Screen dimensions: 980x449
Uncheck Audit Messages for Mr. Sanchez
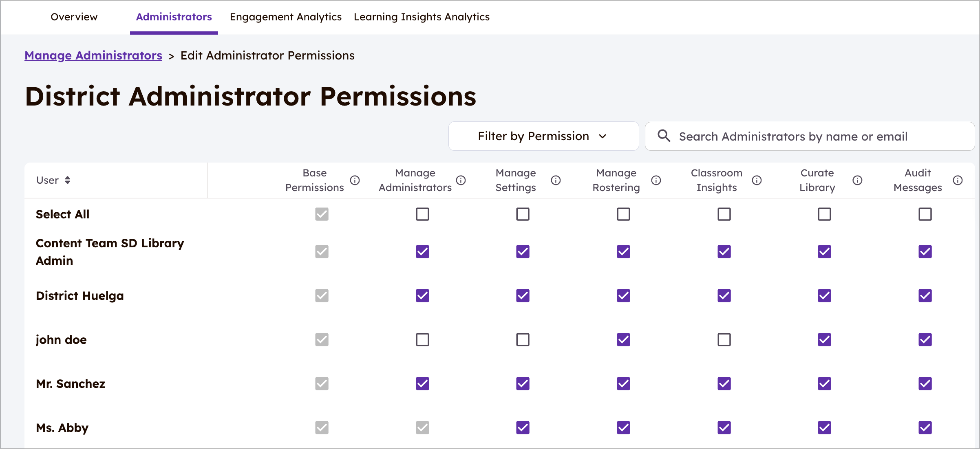click(925, 383)
